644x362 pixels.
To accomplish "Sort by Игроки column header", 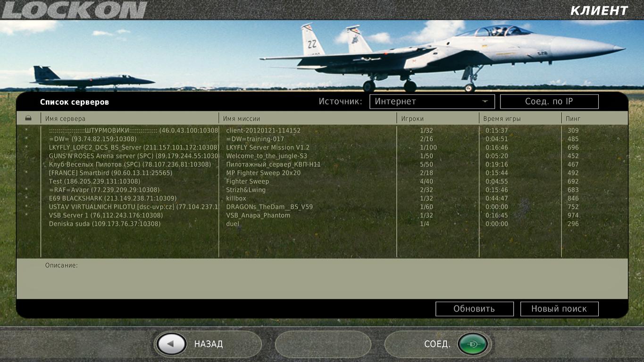I will [412, 119].
